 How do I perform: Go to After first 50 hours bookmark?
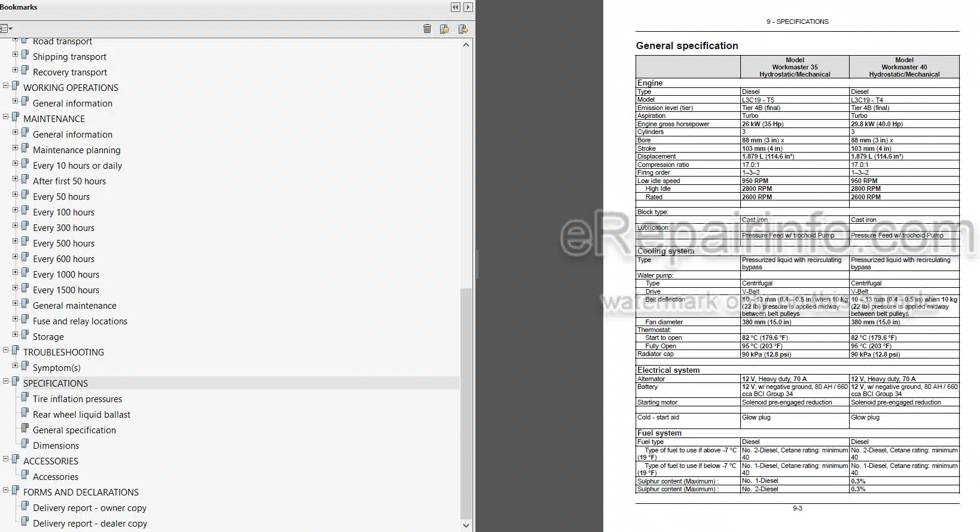tap(69, 181)
